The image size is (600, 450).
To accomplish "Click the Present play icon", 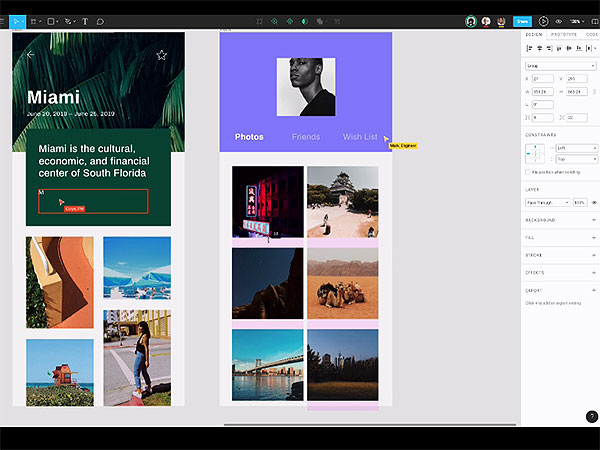I will coord(543,21).
